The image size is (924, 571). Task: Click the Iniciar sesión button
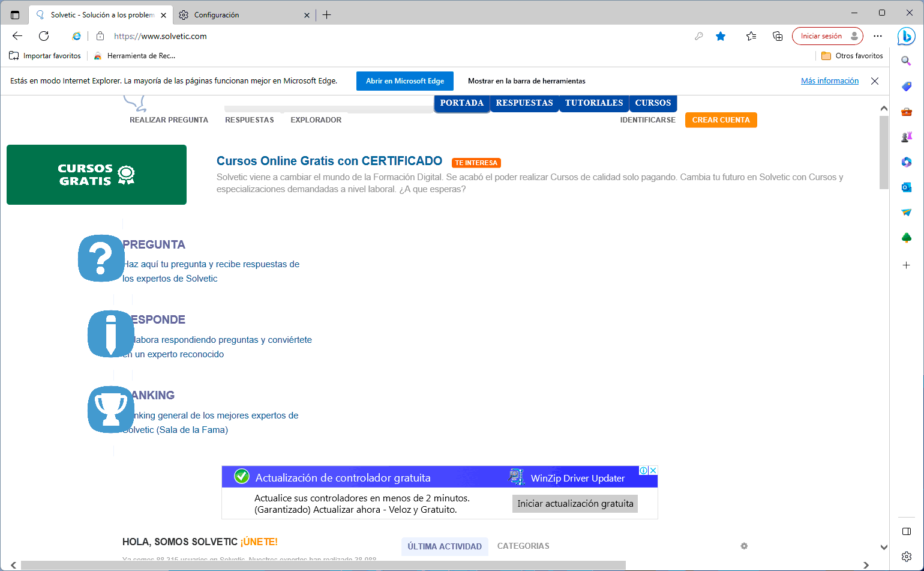click(827, 36)
